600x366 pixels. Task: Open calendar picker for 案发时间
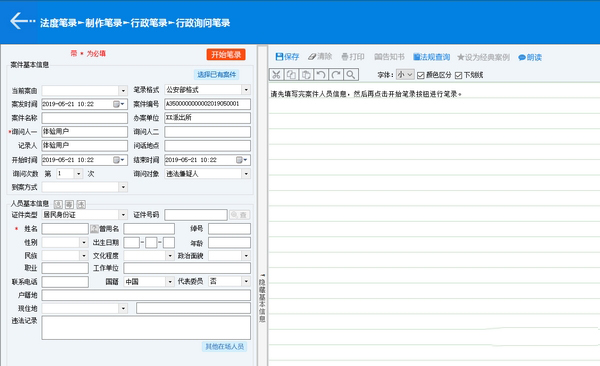click(119, 104)
